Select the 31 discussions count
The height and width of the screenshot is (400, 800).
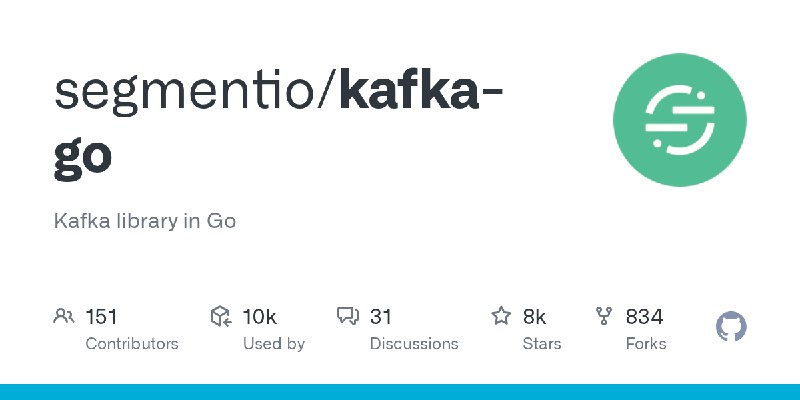click(x=381, y=317)
